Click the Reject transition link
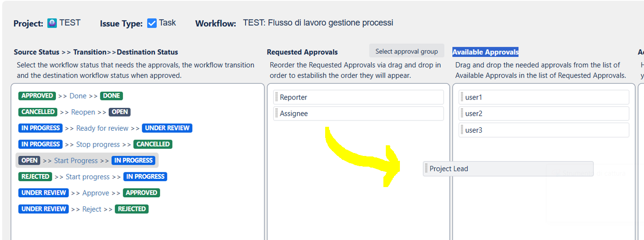 click(92, 209)
